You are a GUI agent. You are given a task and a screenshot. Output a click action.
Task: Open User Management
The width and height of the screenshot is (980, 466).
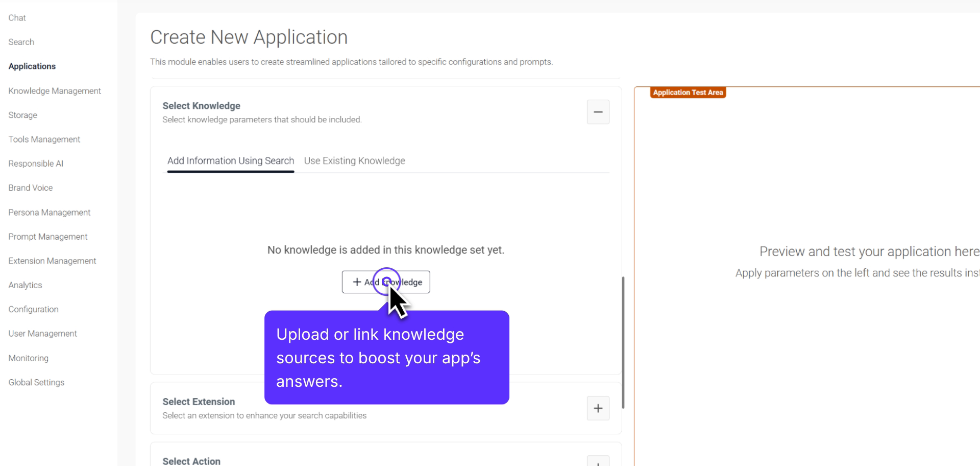pyautogui.click(x=42, y=333)
